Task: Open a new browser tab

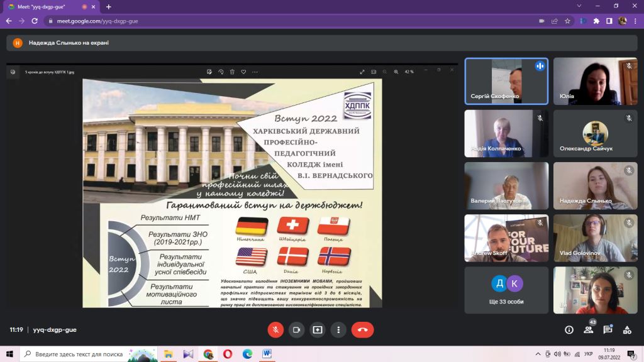Action: 108,6
